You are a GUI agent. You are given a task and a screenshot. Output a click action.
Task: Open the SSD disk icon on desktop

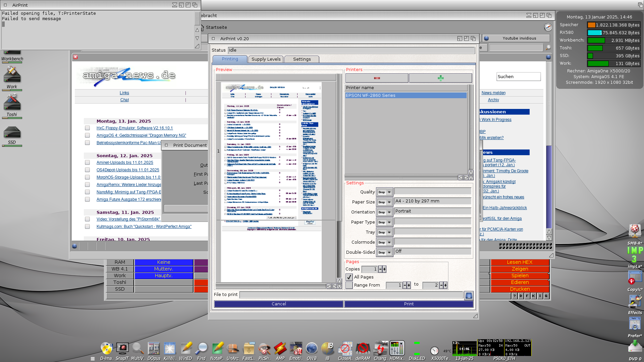[x=12, y=133]
